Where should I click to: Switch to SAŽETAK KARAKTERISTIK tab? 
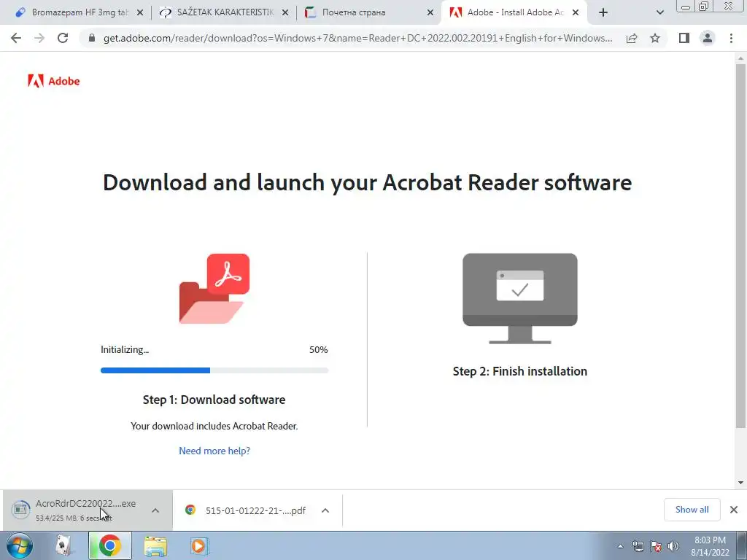pos(224,12)
